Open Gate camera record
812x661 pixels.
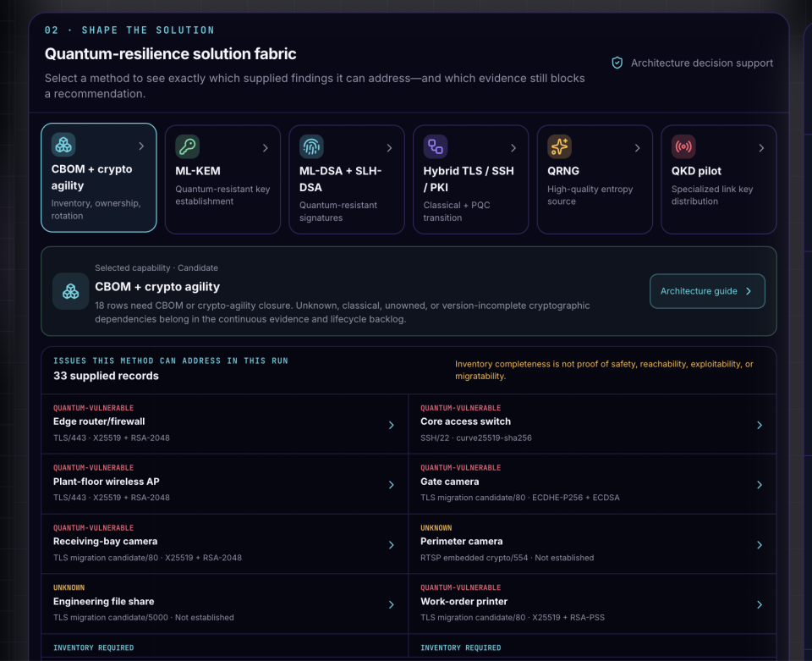[x=592, y=484]
